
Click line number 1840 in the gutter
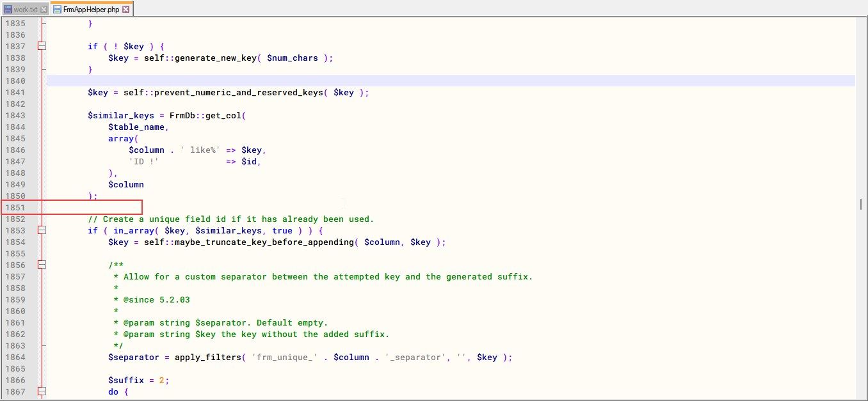(15, 81)
